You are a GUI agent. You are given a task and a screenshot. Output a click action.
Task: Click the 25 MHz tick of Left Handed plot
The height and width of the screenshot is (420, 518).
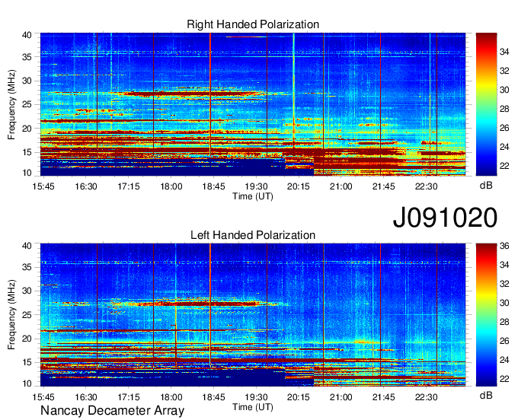point(27,315)
